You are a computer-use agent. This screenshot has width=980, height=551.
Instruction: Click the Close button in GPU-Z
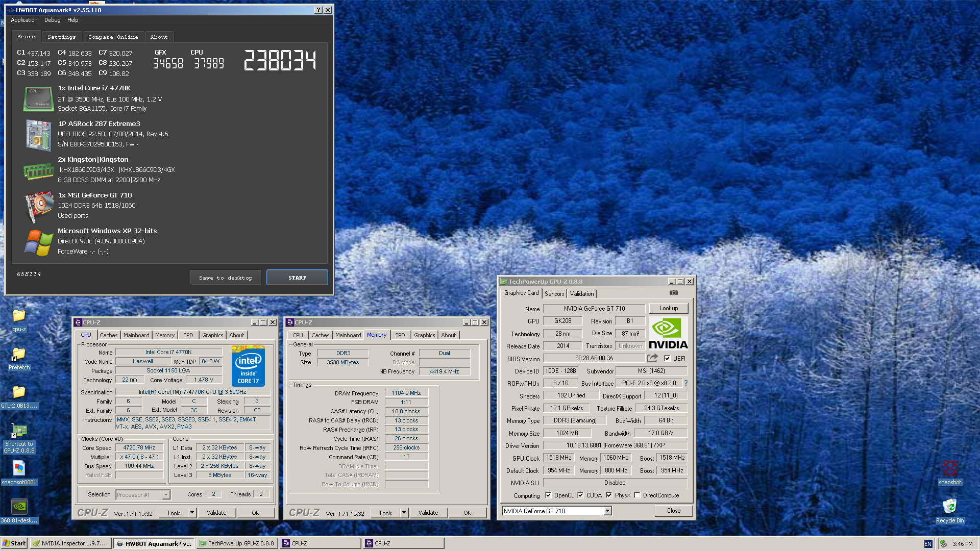coord(674,511)
